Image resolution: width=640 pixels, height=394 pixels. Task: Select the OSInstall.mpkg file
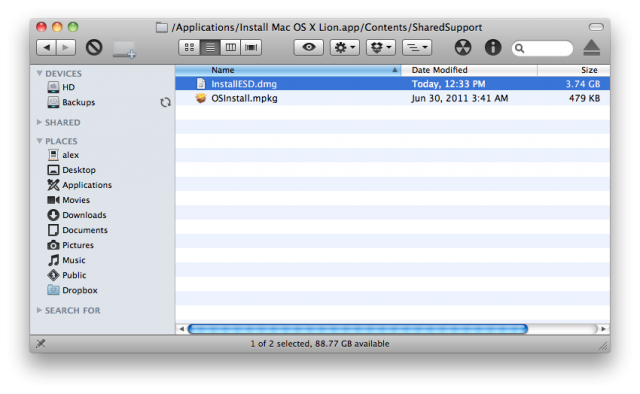pos(393,98)
